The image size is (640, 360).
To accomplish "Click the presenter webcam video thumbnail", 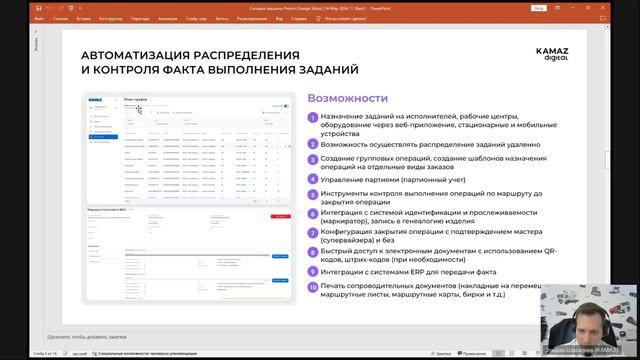I will [588, 320].
